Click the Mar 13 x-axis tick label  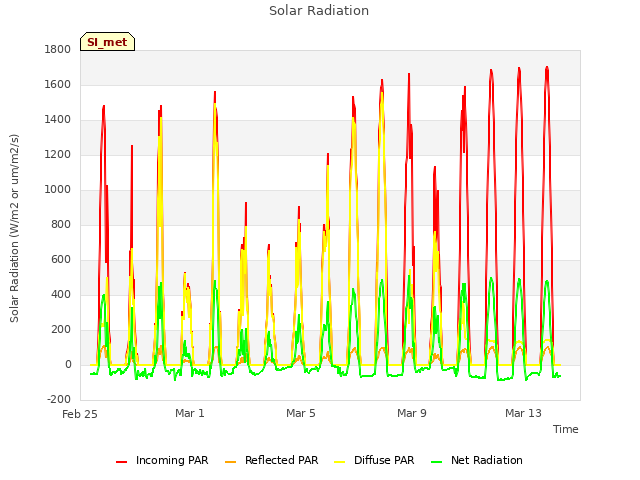click(x=523, y=413)
